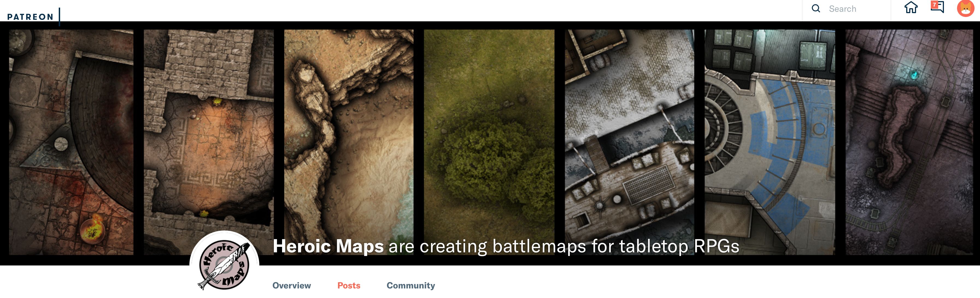Open messages icon with 7 badge
The width and height of the screenshot is (980, 298).
pos(937,7)
